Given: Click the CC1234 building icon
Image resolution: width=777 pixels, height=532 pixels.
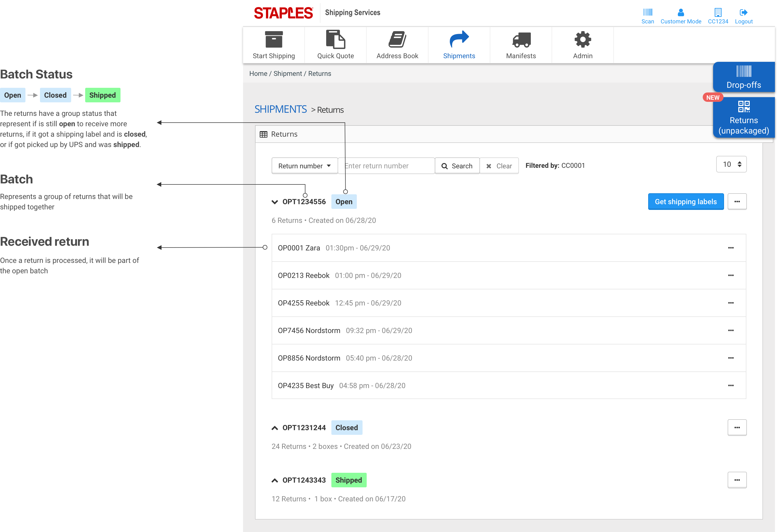Looking at the screenshot, I should click(x=718, y=13).
